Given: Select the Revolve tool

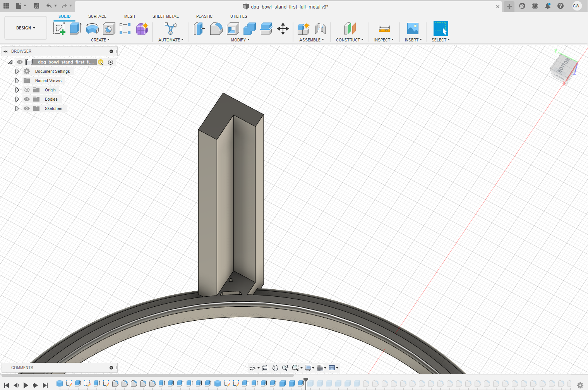Looking at the screenshot, I should pos(92,29).
